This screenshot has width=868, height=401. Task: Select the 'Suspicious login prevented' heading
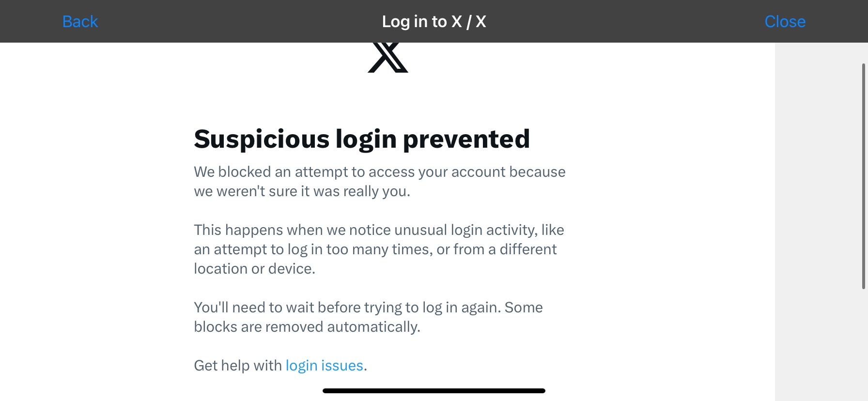362,139
